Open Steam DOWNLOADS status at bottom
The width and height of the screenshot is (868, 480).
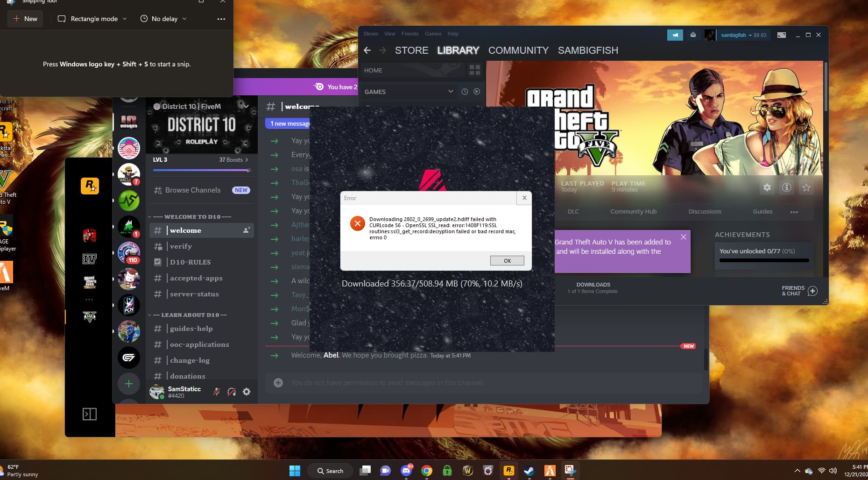click(593, 287)
